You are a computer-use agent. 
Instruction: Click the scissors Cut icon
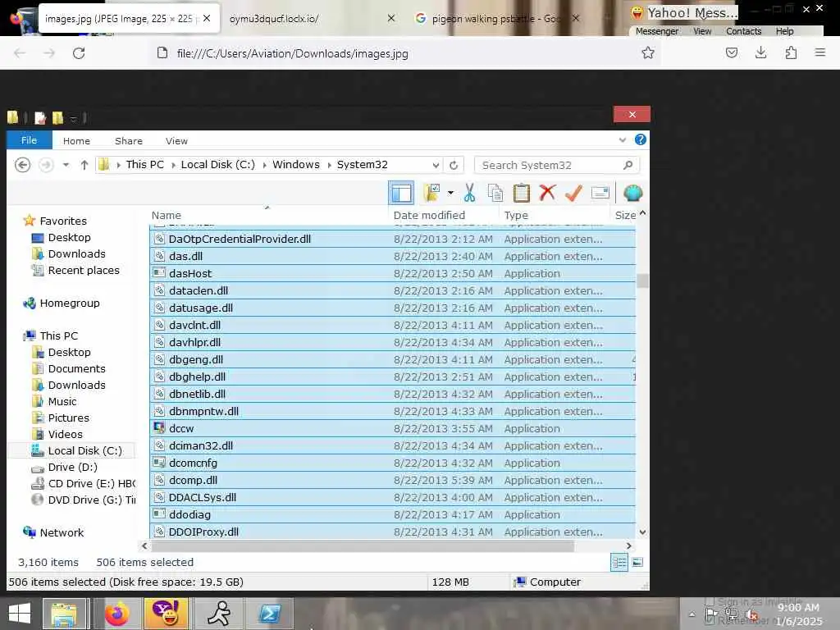[470, 193]
